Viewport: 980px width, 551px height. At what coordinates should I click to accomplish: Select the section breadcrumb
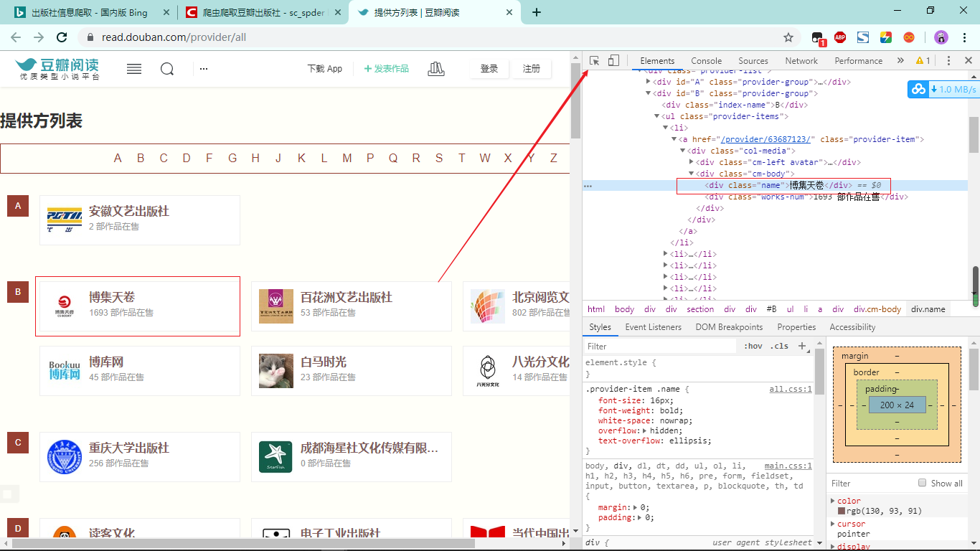[700, 309]
